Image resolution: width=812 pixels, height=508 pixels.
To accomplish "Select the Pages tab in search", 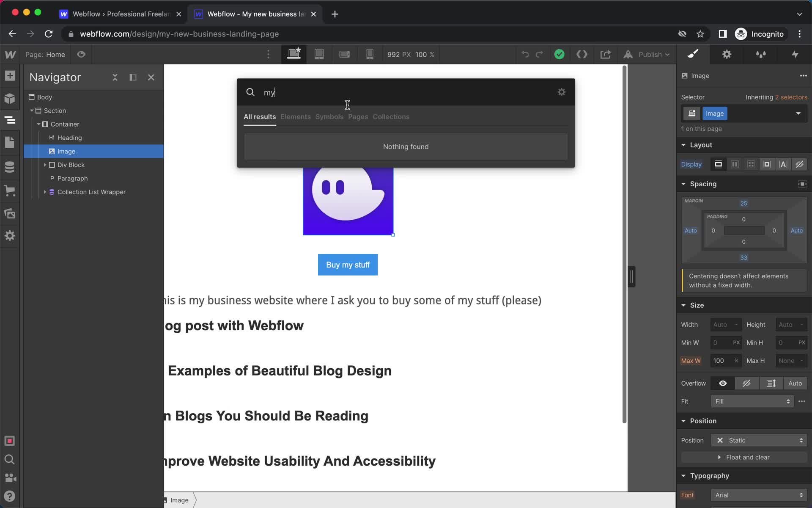I will 358,116.
